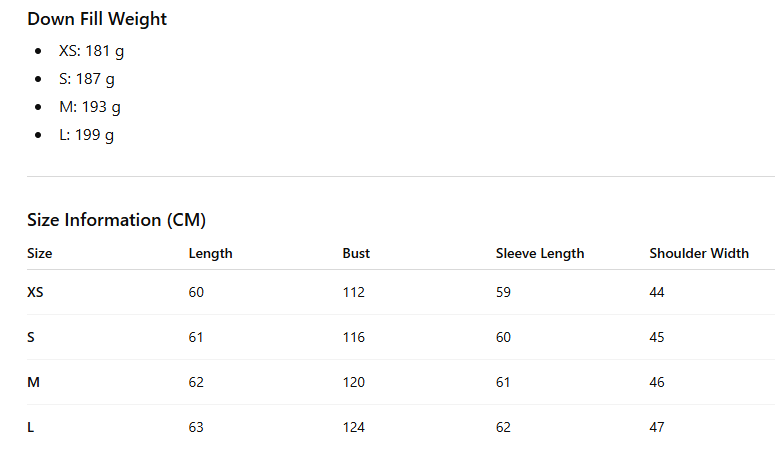
Task: Click bust value 124 for size L
Action: click(x=354, y=427)
